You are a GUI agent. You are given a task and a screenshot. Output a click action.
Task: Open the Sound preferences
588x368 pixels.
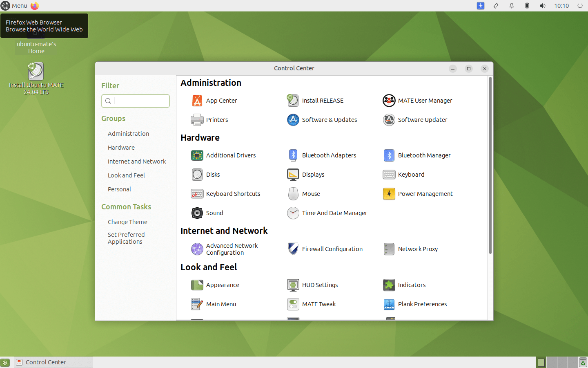(x=214, y=213)
